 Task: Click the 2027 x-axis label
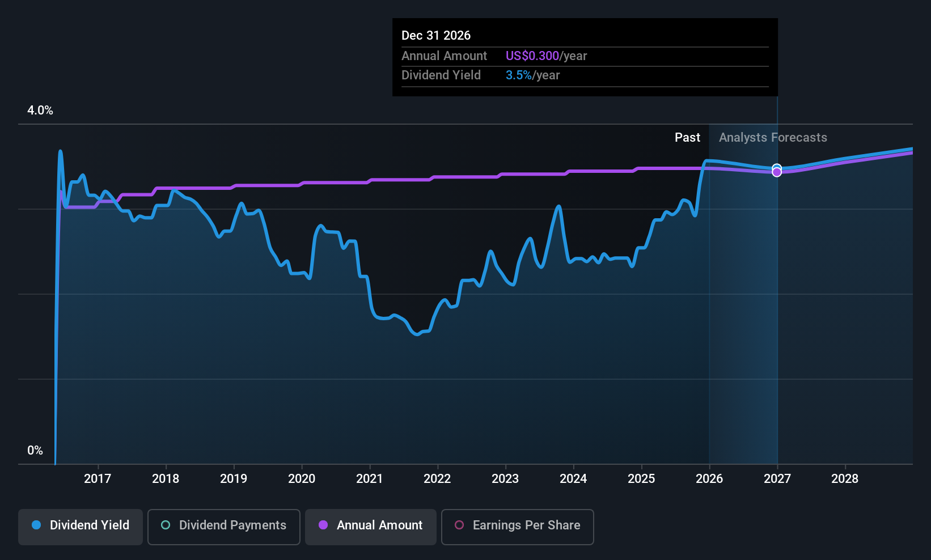(777, 479)
